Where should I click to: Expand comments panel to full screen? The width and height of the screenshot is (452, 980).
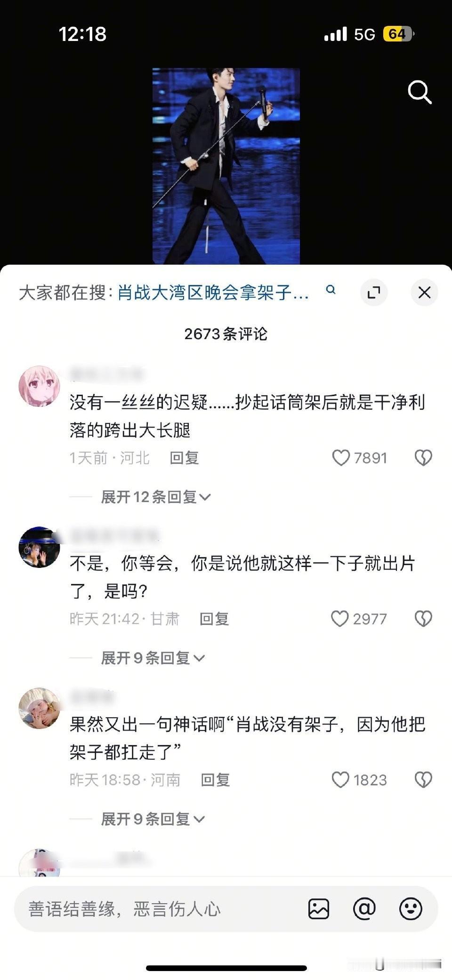(374, 292)
